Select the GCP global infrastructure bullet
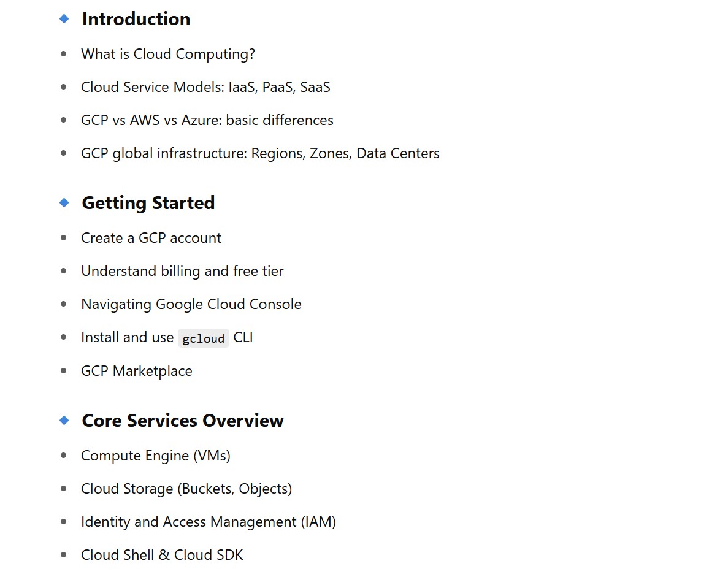 259,153
